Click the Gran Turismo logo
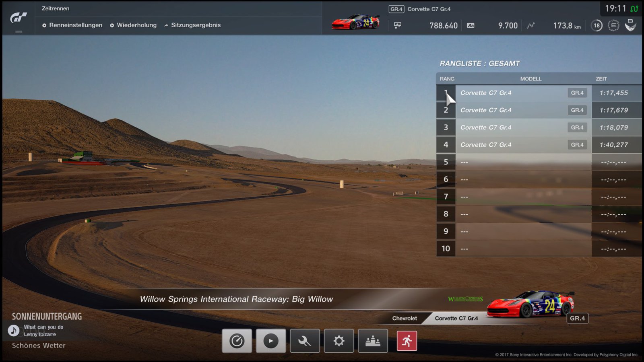The height and width of the screenshot is (362, 644). point(19,18)
